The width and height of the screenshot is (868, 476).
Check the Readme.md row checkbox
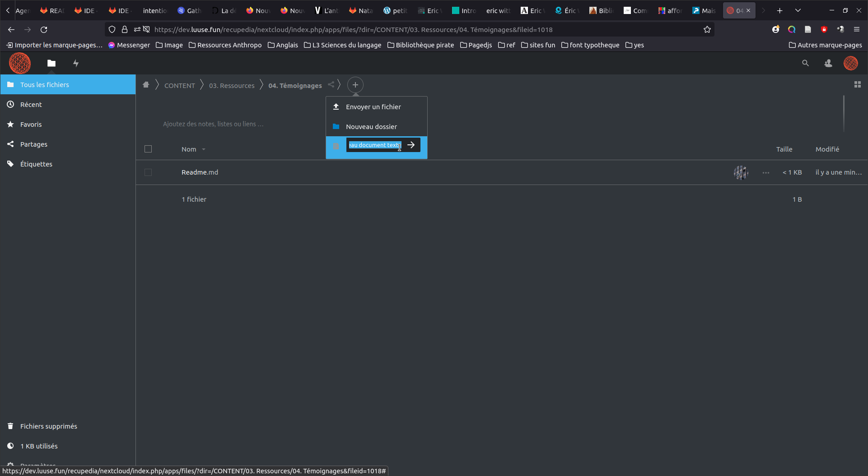148,172
